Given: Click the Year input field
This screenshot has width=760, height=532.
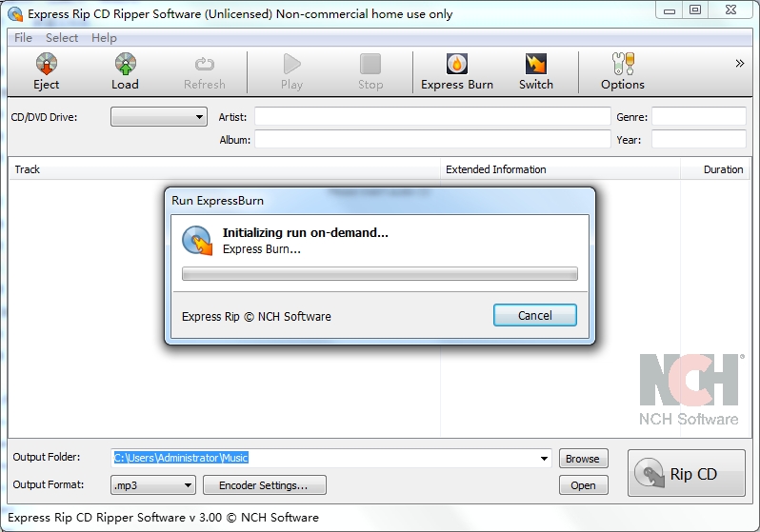Looking at the screenshot, I should click(x=698, y=139).
